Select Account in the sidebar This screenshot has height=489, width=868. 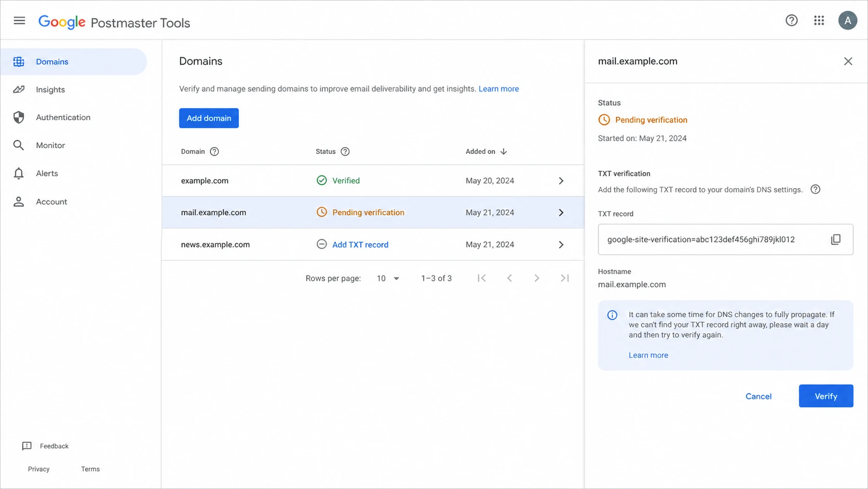73,202
